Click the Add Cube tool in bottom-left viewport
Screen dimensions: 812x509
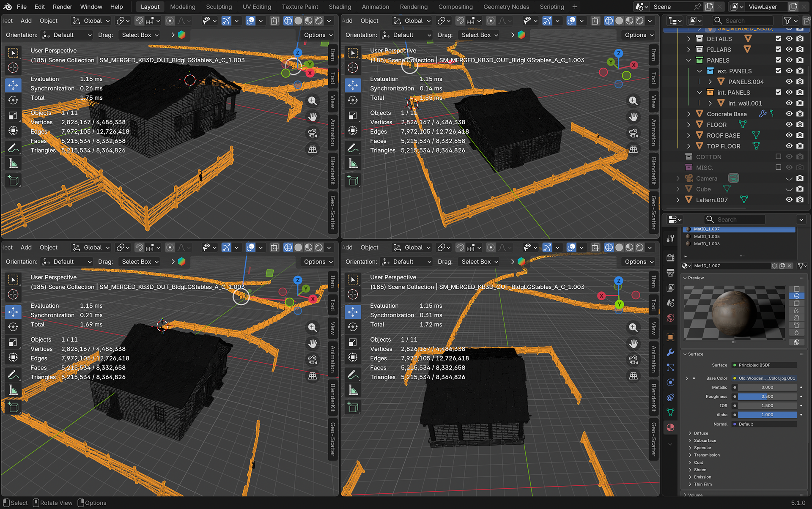click(13, 408)
